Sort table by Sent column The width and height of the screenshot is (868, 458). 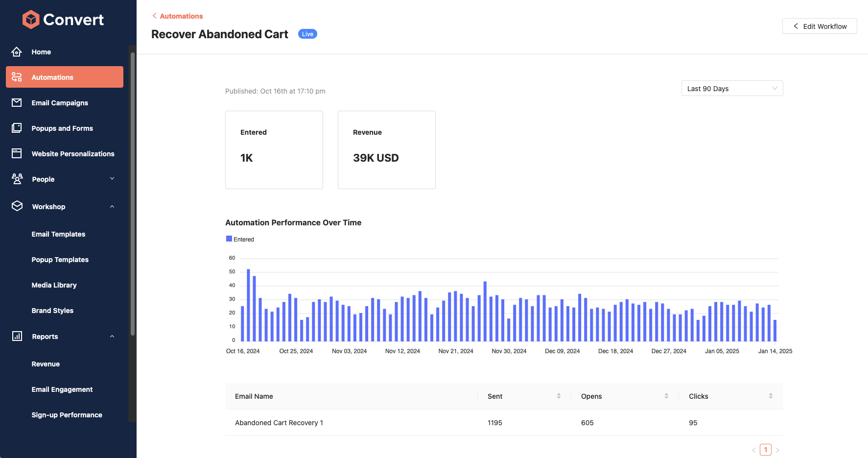point(559,396)
